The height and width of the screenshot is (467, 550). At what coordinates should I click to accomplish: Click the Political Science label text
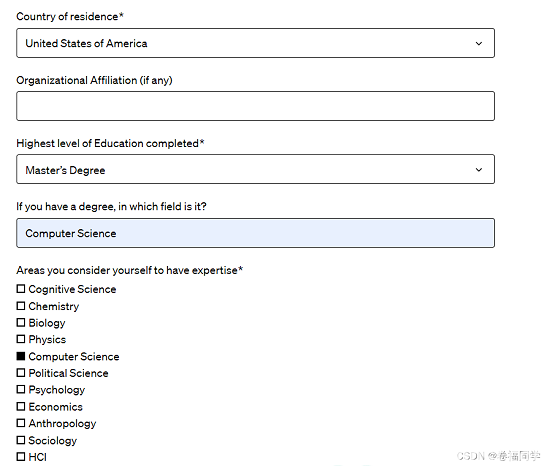click(x=68, y=373)
